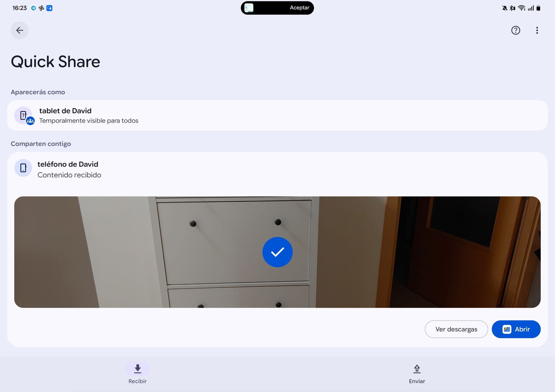Tap the Wi-Fi status icon
This screenshot has width=555, height=392.
tap(521, 8)
